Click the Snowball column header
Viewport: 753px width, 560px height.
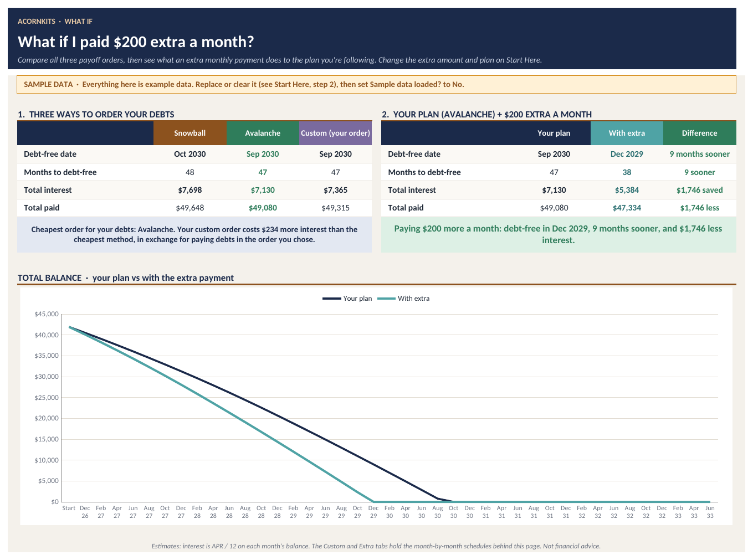pyautogui.click(x=190, y=133)
